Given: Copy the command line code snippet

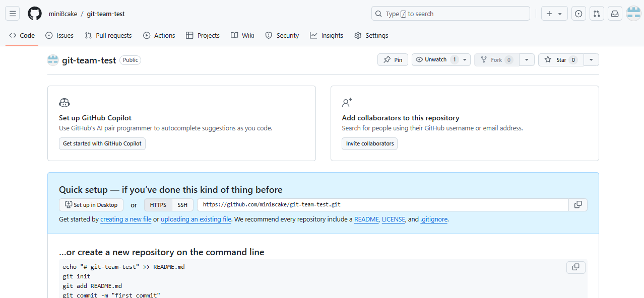Looking at the screenshot, I should click(576, 267).
